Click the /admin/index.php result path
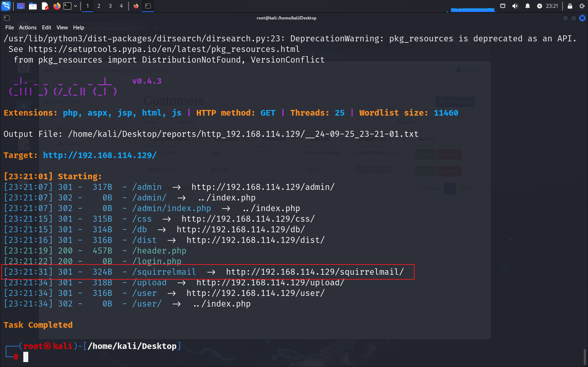Screen dimensions: 588x367 point(172,208)
